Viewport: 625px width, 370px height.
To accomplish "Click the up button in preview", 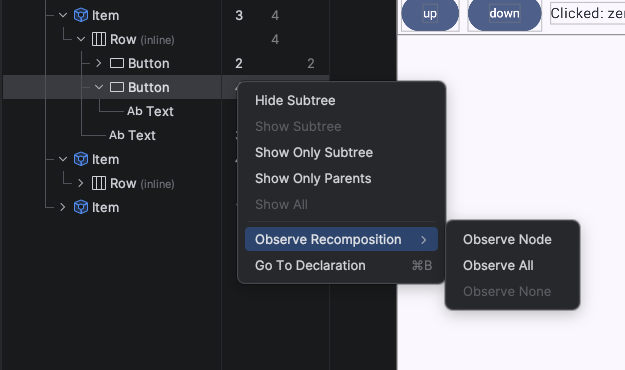I will 430,14.
